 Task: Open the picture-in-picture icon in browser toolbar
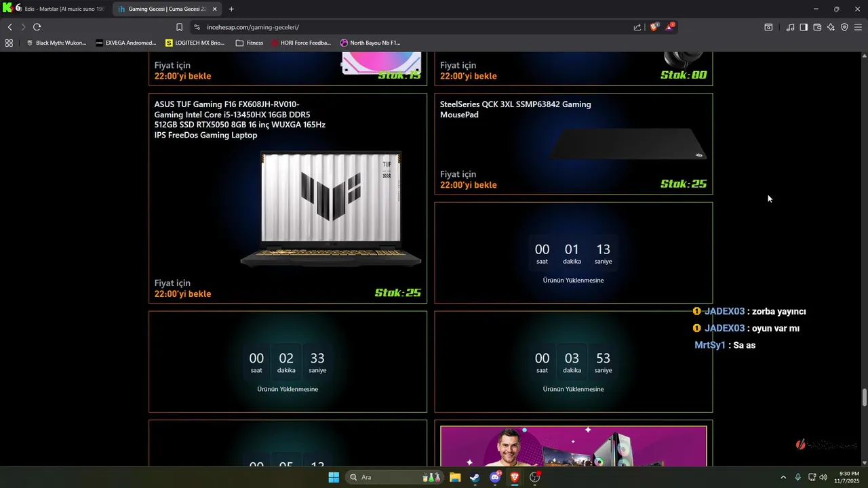coord(768,27)
